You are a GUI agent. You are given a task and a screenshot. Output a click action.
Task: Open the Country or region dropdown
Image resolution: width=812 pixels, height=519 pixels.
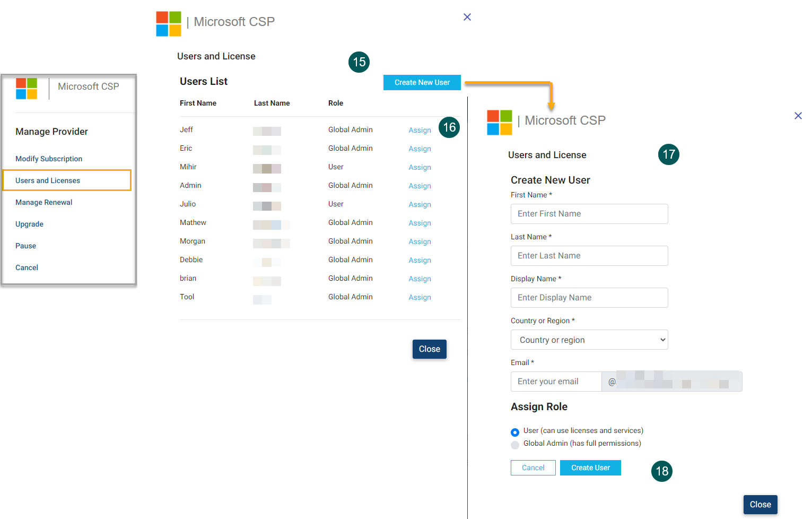[589, 340]
